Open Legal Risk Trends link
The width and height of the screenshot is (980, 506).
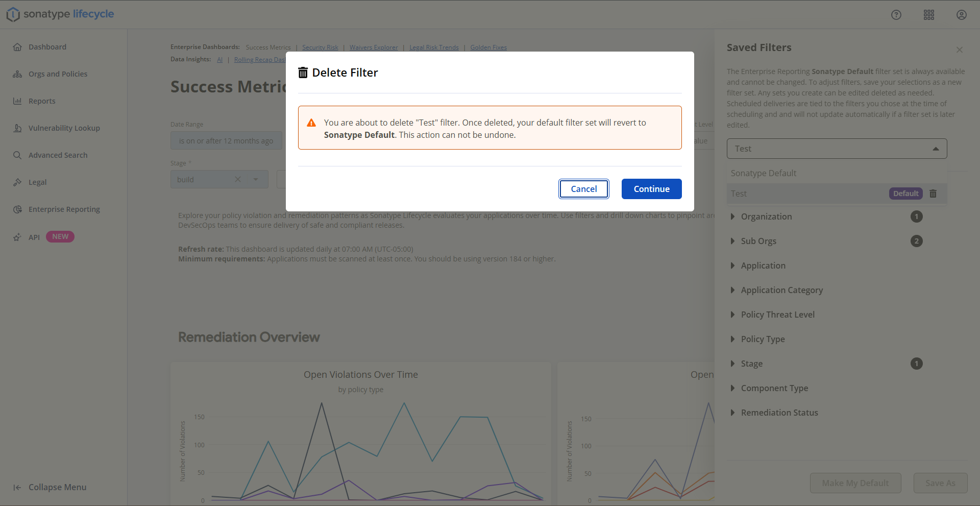pos(434,47)
